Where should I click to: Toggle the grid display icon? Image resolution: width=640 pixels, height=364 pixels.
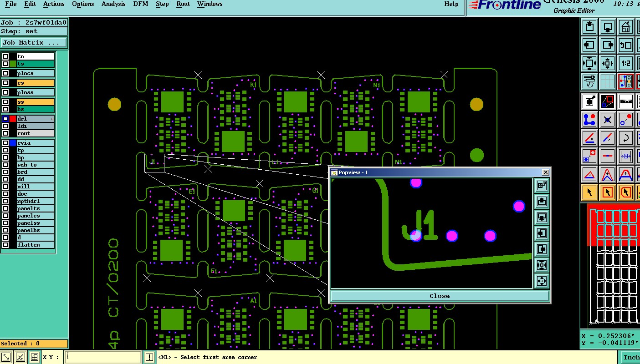[x=608, y=81]
